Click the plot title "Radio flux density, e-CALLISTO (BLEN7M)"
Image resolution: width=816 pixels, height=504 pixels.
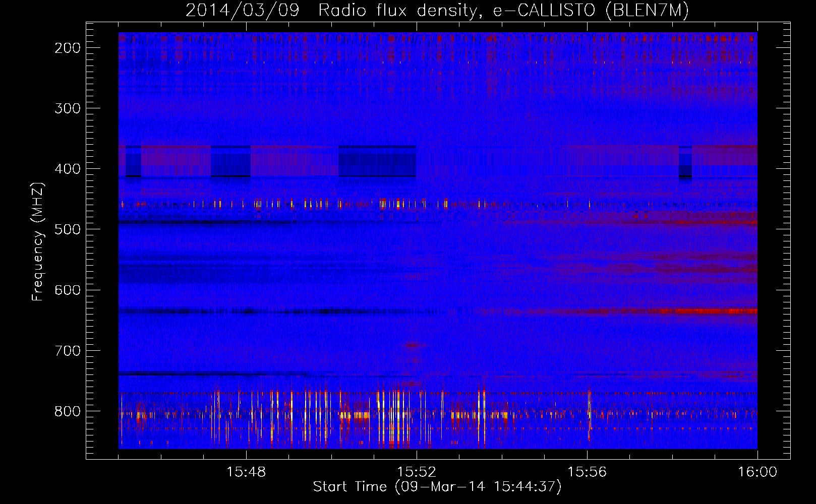coord(503,11)
